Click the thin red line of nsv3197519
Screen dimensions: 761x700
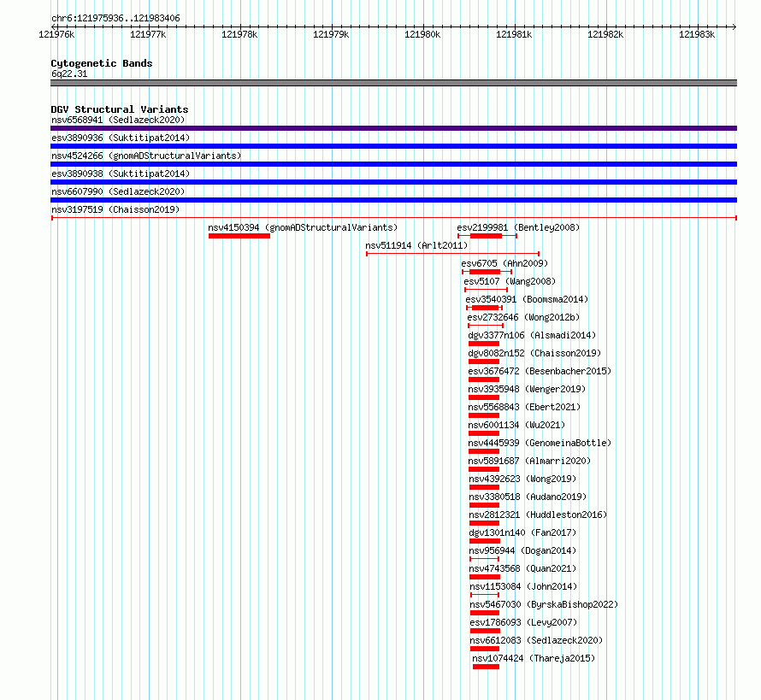[393, 218]
